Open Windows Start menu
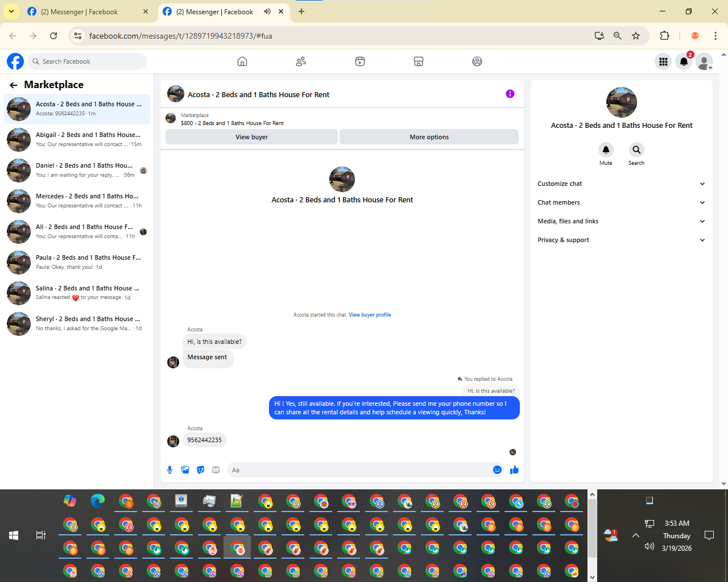The image size is (728, 582). (14, 535)
